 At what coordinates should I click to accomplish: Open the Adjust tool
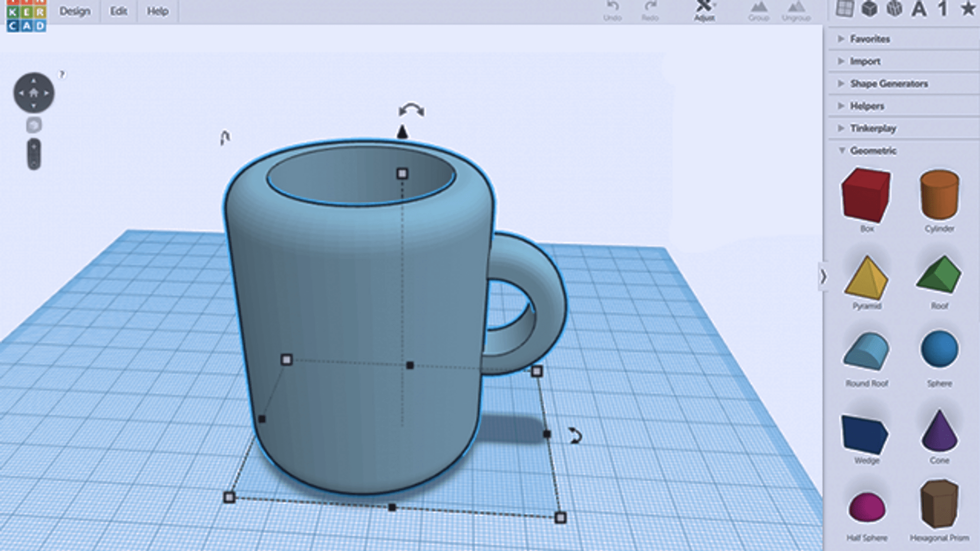704,11
